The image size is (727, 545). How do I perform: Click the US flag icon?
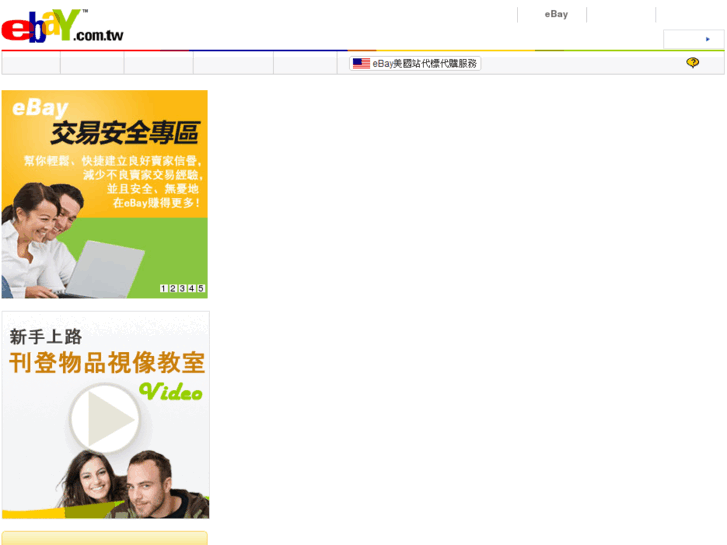[x=361, y=63]
